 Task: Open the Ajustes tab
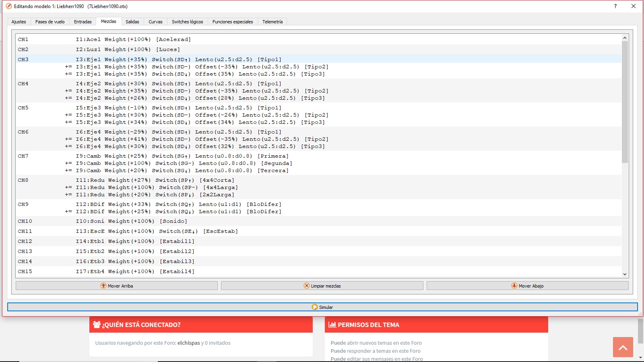click(19, 22)
